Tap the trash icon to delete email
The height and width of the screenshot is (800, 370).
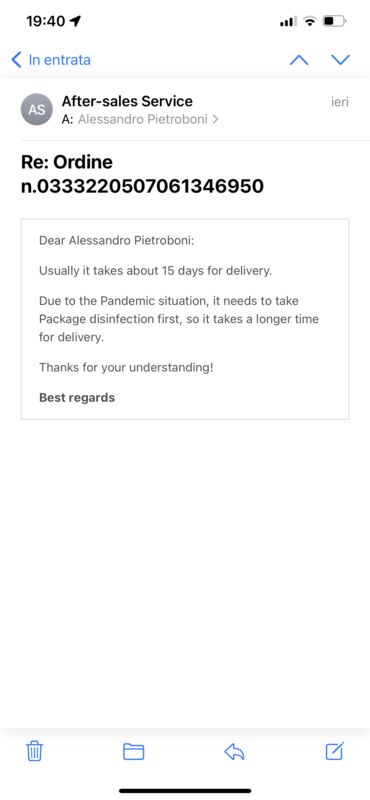[35, 751]
